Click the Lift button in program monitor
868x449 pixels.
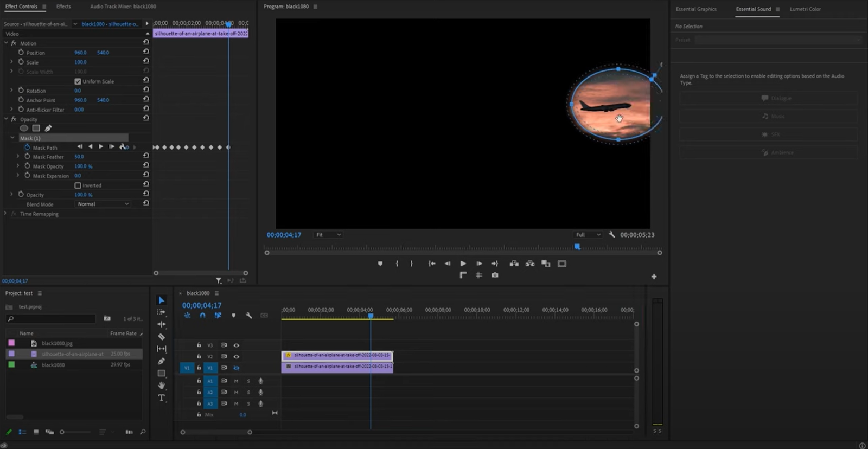[x=514, y=264]
